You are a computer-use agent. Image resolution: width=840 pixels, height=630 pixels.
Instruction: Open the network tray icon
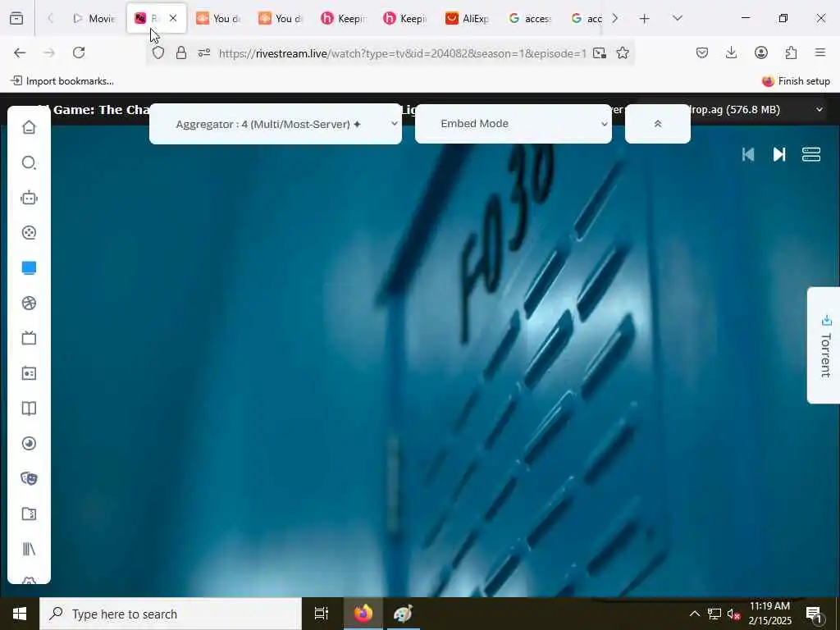click(x=714, y=614)
